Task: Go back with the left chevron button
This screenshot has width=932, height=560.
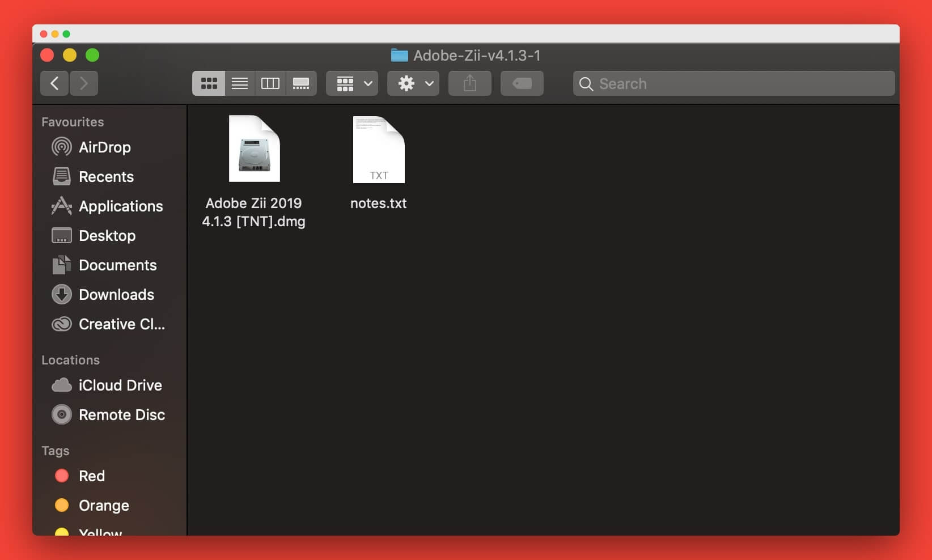Action: pyautogui.click(x=54, y=83)
